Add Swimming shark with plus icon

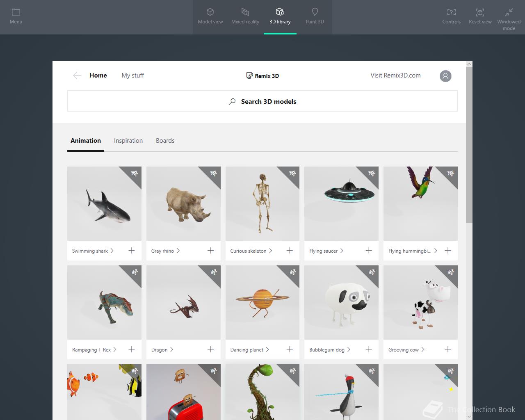pos(132,251)
